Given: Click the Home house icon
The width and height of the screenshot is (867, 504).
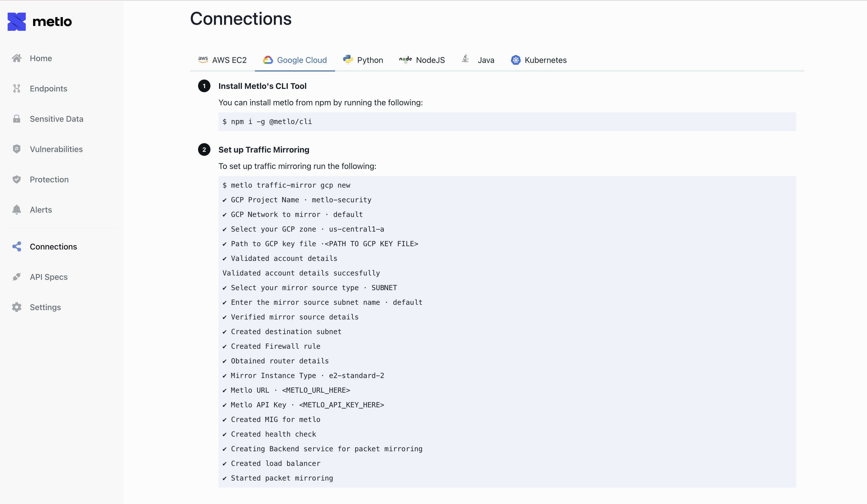Looking at the screenshot, I should tap(16, 58).
